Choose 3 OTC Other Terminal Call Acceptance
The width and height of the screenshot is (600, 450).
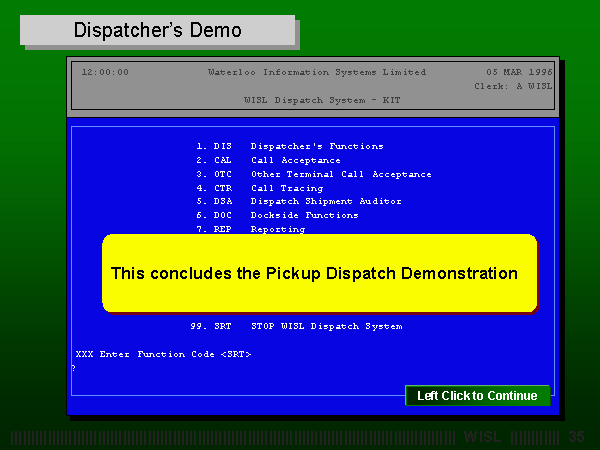coord(314,174)
